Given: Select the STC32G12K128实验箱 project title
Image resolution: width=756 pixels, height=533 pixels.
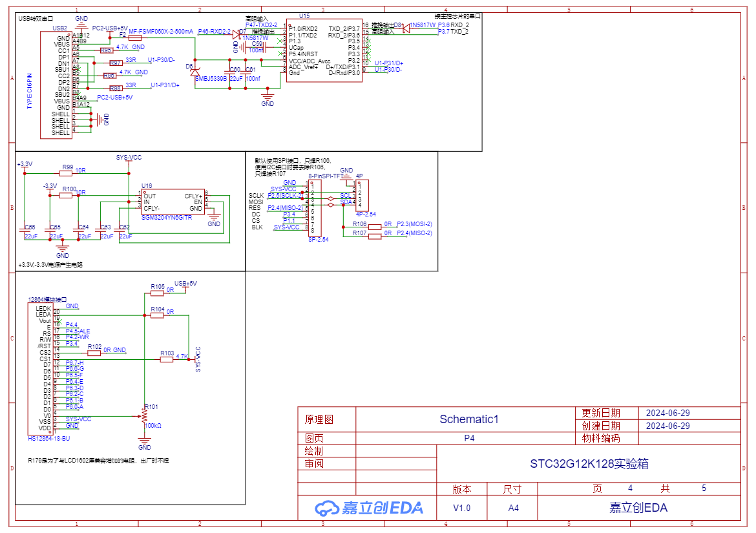Looking at the screenshot, I should (589, 464).
